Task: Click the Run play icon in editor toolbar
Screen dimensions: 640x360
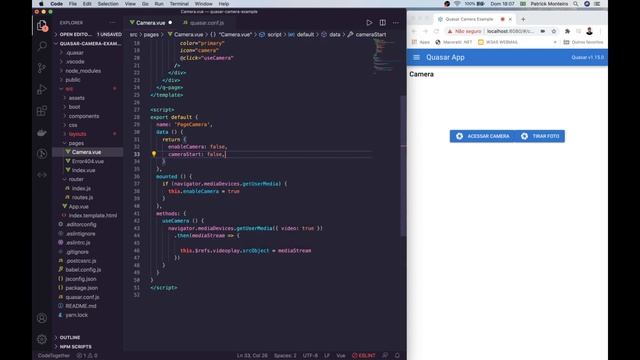Action: (x=369, y=23)
